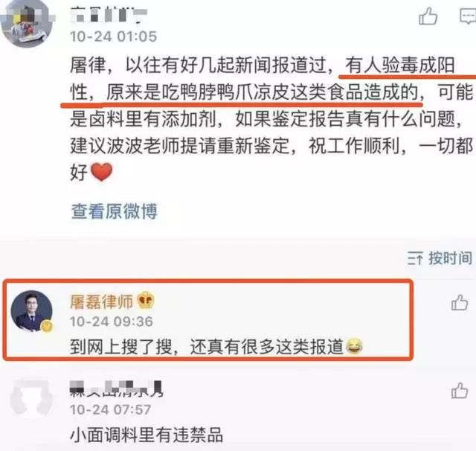Open 查看原微博 link
The image size is (476, 451).
pos(114,211)
